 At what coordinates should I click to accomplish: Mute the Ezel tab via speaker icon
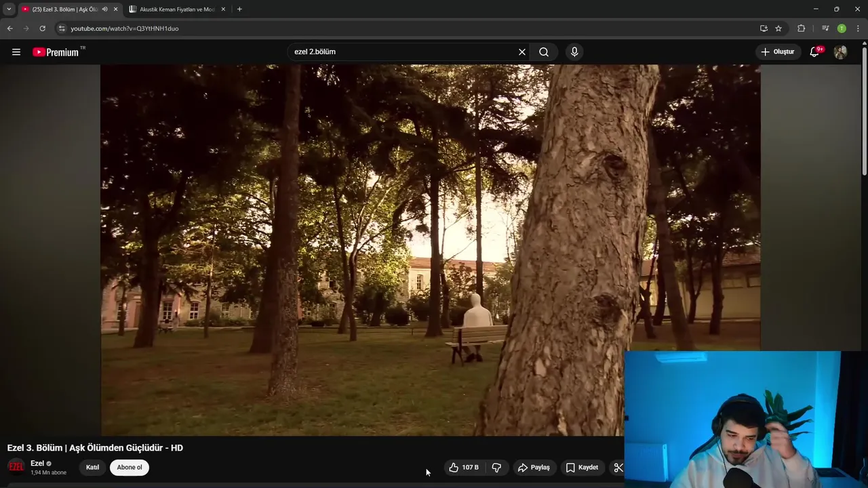point(104,9)
